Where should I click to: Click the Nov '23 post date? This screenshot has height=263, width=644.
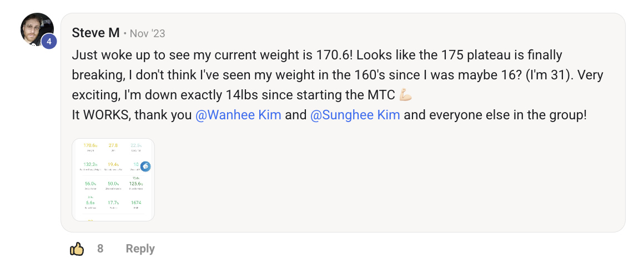(x=147, y=33)
